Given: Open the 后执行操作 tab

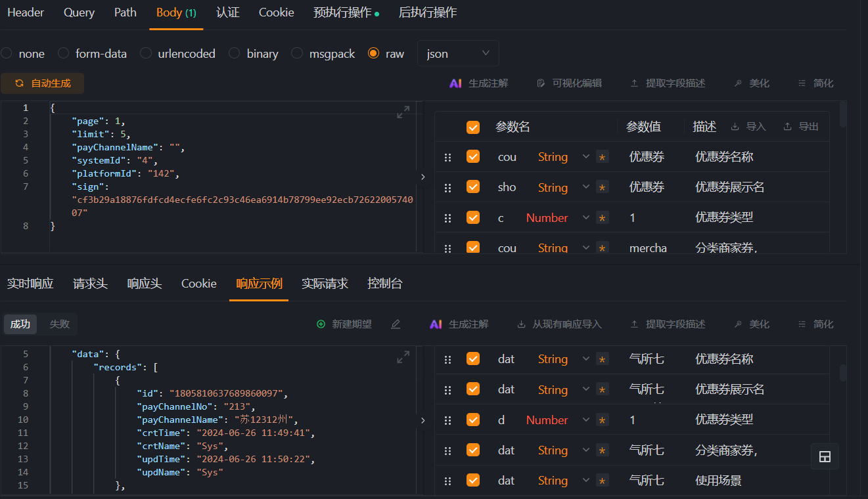Looking at the screenshot, I should (x=428, y=12).
